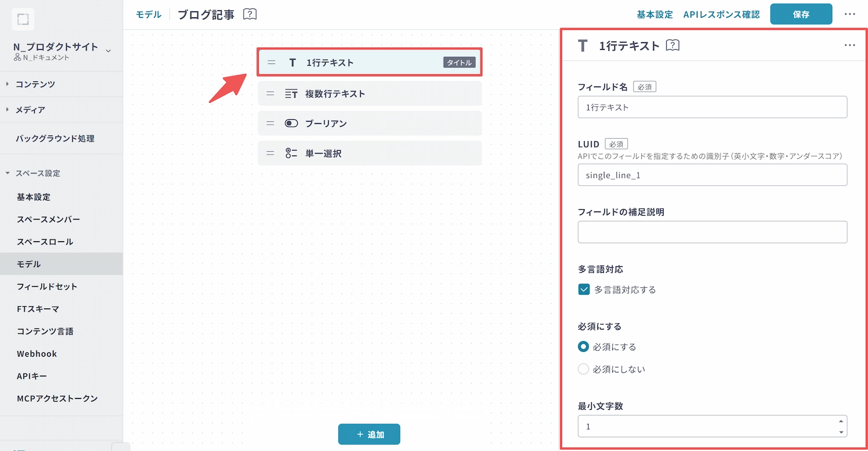Open three-dot menu in field settings panel

[x=850, y=46]
